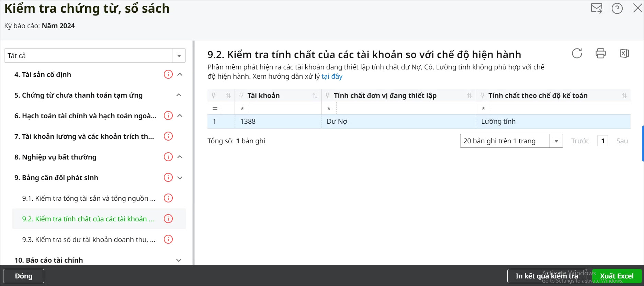Viewport: 644px width, 286px height.
Task: Open the help question mark icon
Action: click(617, 8)
